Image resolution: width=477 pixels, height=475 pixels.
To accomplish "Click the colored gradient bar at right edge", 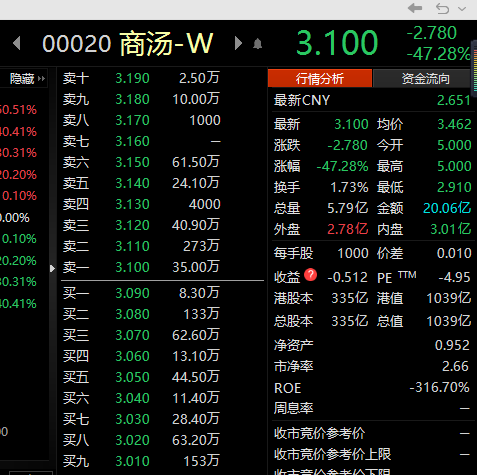I will [474, 67].
